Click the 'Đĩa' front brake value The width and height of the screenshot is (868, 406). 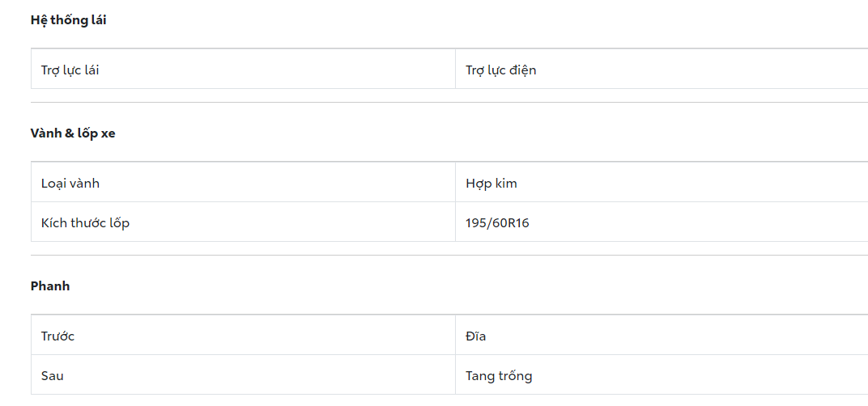(475, 336)
